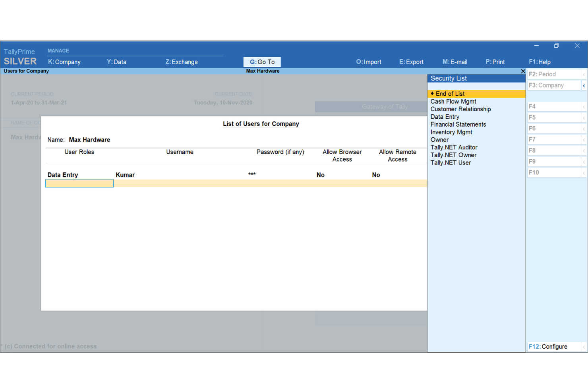The image size is (588, 392).
Task: Open the Z: Exchange menu
Action: (x=181, y=62)
